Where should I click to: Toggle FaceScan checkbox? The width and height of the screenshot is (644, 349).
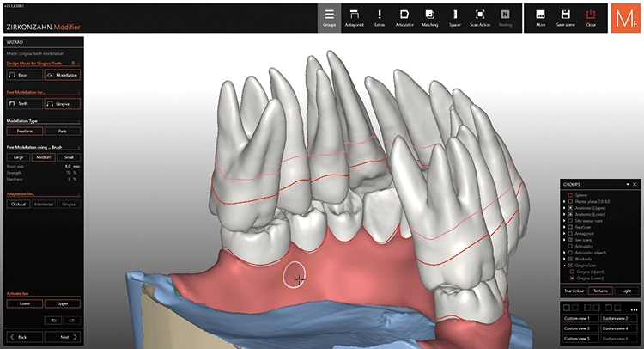pyautogui.click(x=570, y=227)
